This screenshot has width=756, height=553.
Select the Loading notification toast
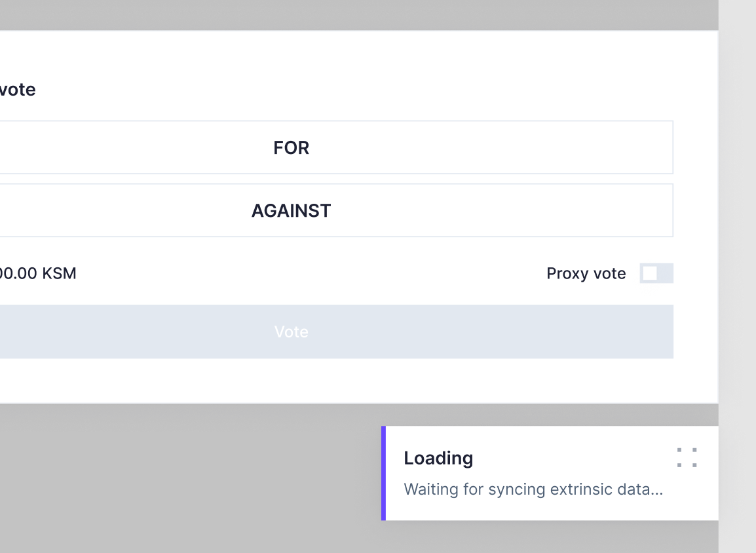pos(550,473)
